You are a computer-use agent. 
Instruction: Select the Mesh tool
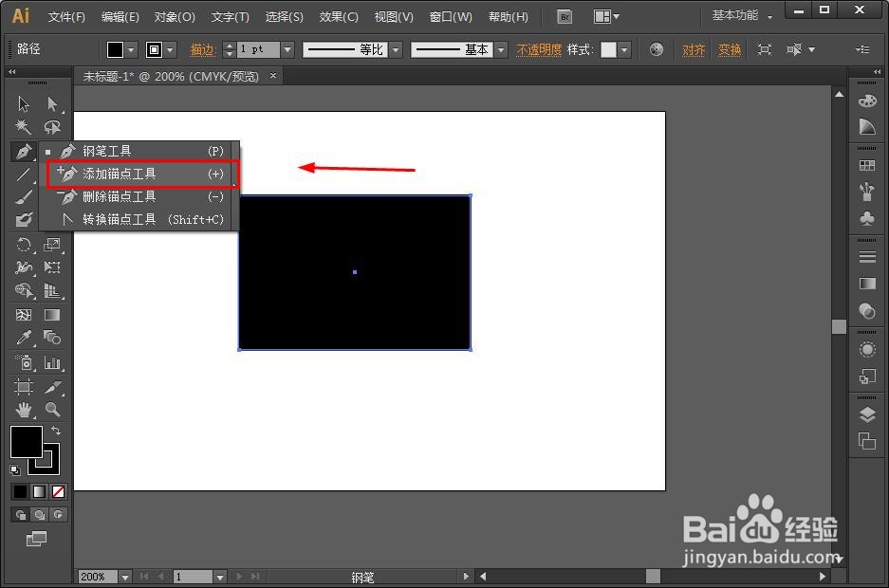click(x=24, y=315)
